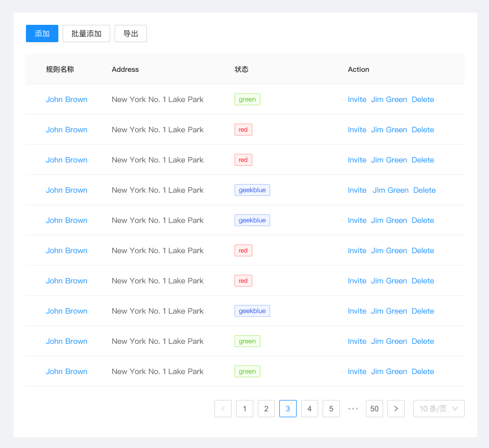Select page 2 in pagination
This screenshot has height=448, width=489.
(266, 409)
